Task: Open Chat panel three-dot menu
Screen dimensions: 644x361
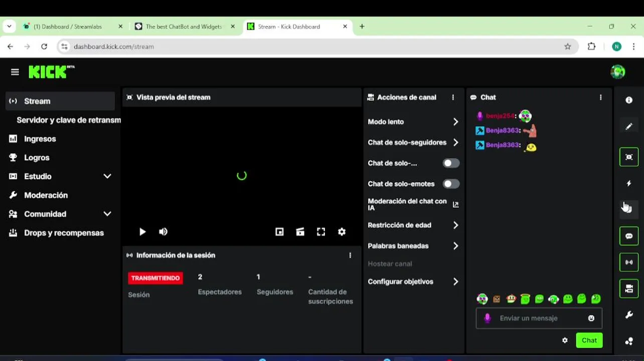Action: point(600,97)
